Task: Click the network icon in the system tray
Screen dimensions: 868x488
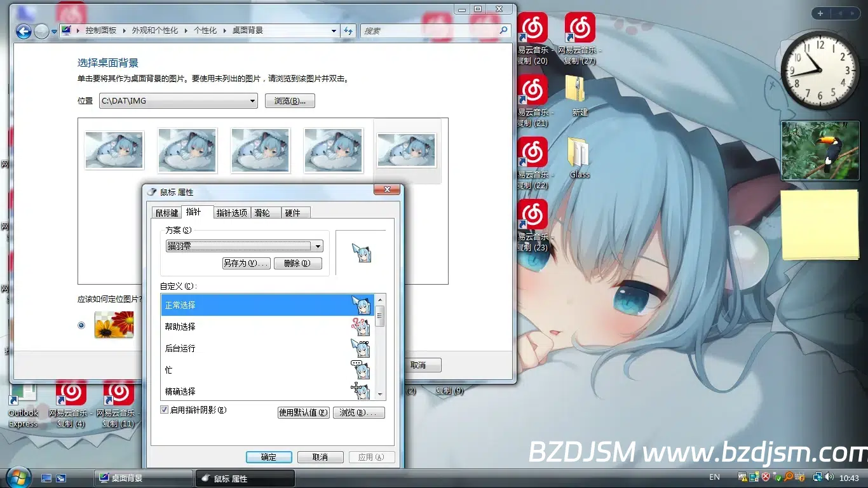Action: point(818,477)
